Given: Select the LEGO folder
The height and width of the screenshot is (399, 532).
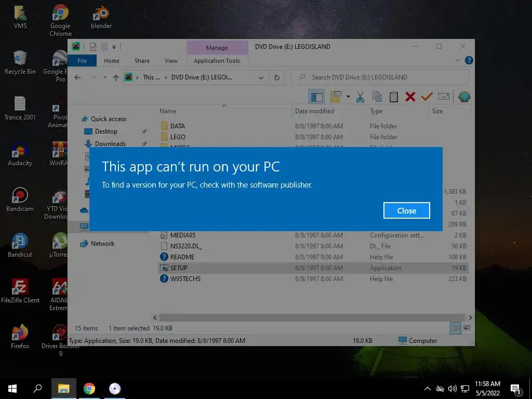Looking at the screenshot, I should coord(178,137).
